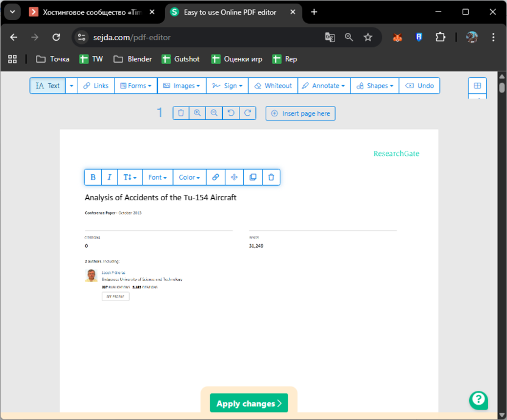The width and height of the screenshot is (507, 420).
Task: Open the Bitwarden shield extension
Action: [x=419, y=38]
